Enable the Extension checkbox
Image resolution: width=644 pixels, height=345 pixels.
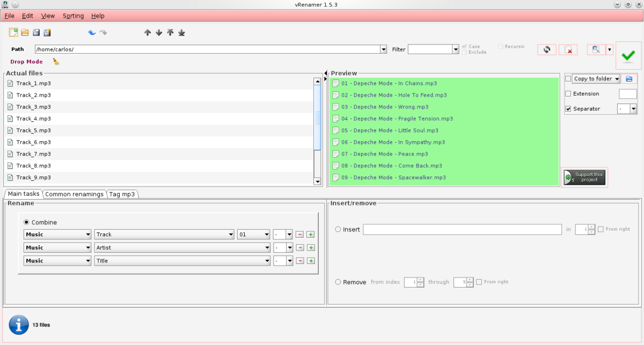(568, 94)
